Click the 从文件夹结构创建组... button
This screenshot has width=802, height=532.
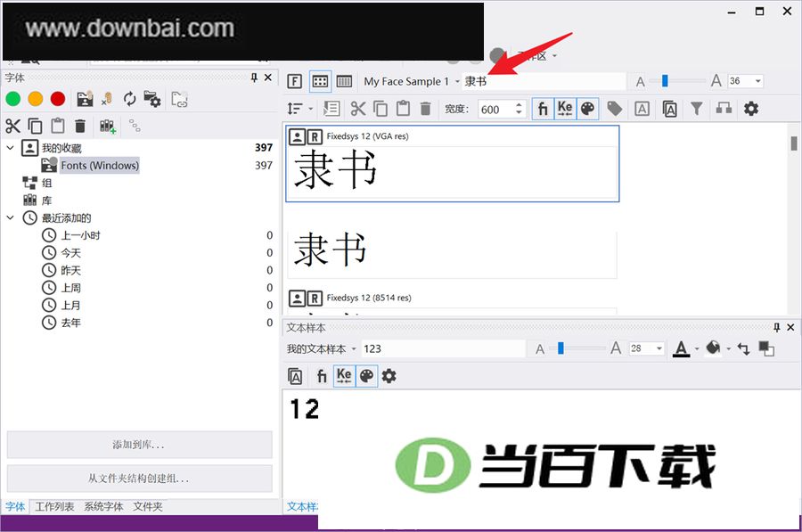[x=139, y=479]
